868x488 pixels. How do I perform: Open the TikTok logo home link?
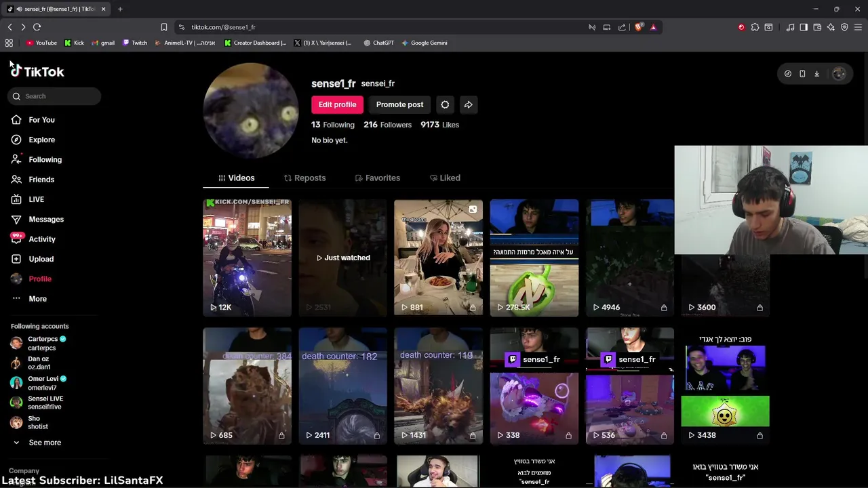(37, 71)
